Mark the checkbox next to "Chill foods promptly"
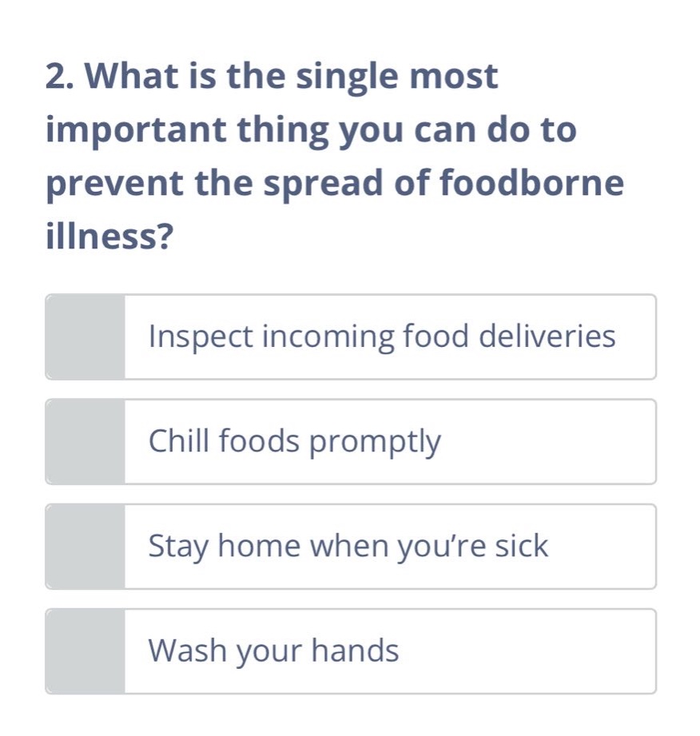 86,441
